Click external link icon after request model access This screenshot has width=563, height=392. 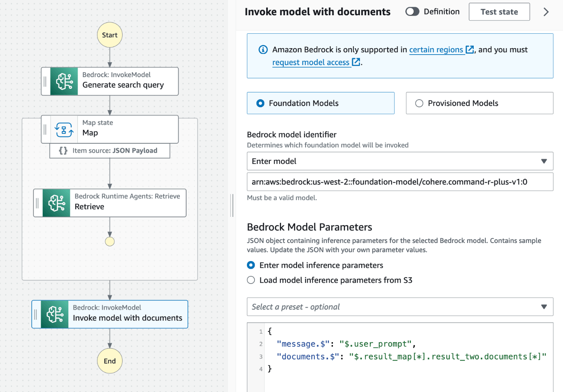pos(356,62)
